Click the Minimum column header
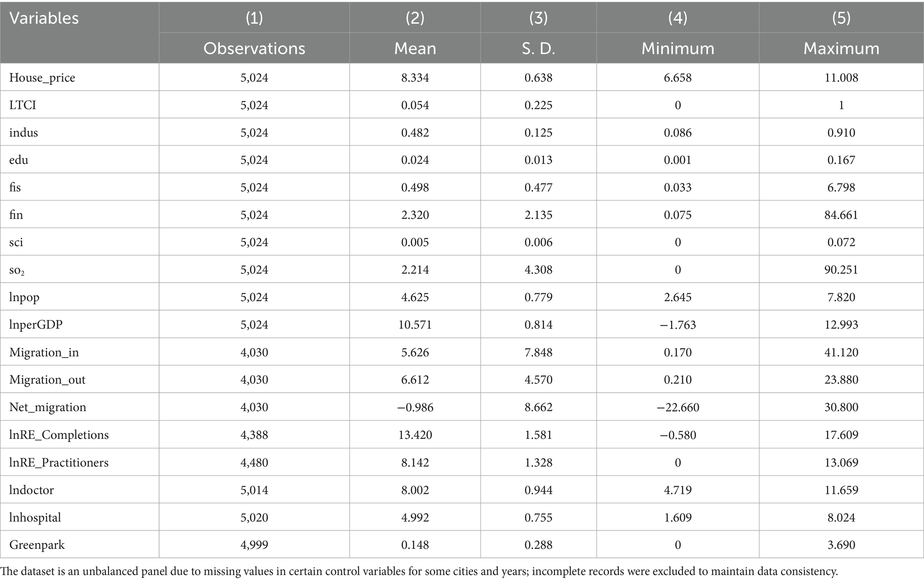This screenshot has height=581, width=924. [678, 48]
